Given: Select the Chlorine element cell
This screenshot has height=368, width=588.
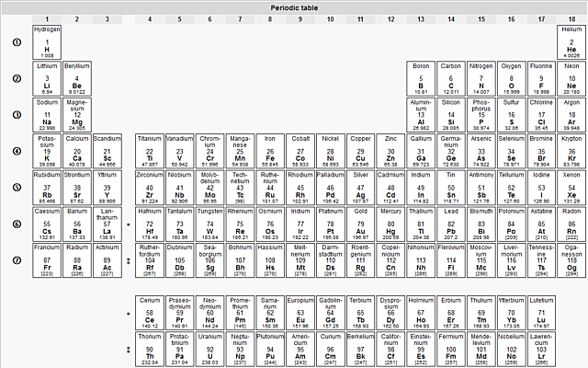Looking at the screenshot, I should (541, 115).
